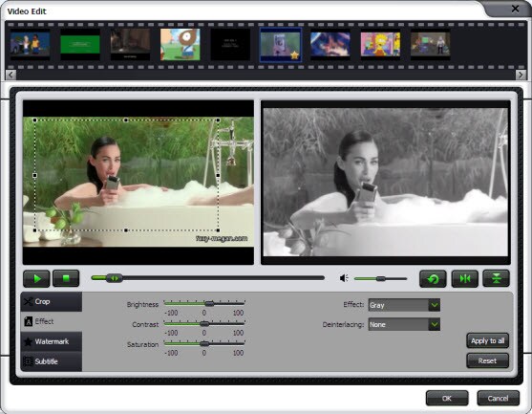
Task: Flip the video horizontally
Action: [x=465, y=278]
